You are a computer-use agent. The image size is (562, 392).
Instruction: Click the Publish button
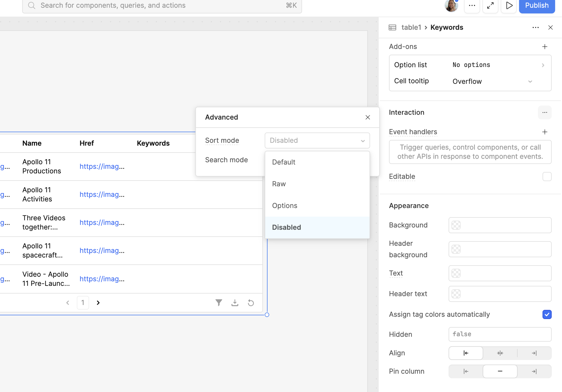(x=537, y=5)
